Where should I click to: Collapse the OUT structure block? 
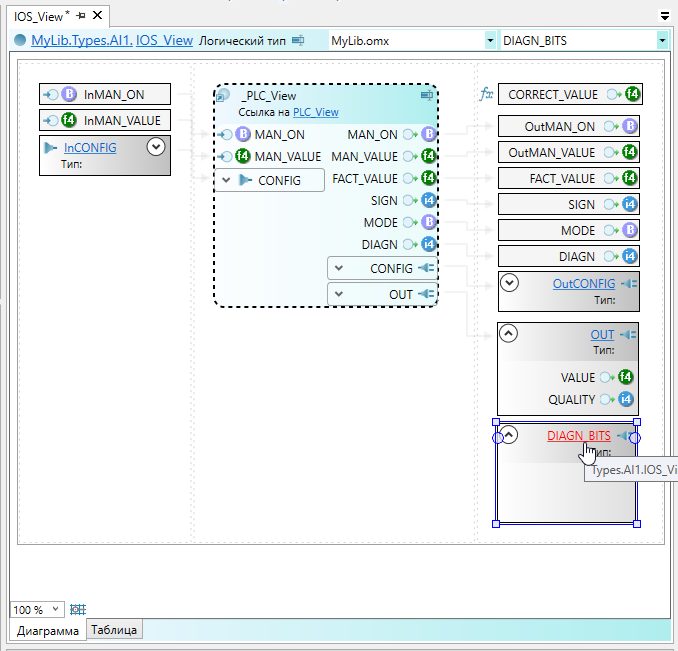click(x=509, y=335)
